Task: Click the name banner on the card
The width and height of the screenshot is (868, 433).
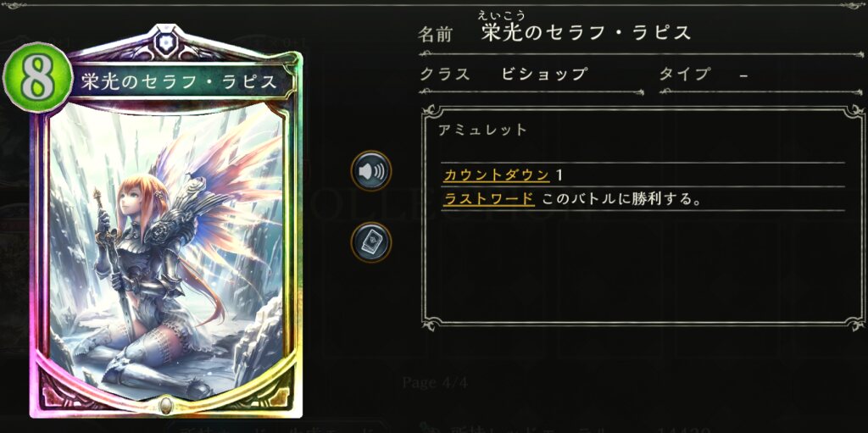Action: (180, 81)
